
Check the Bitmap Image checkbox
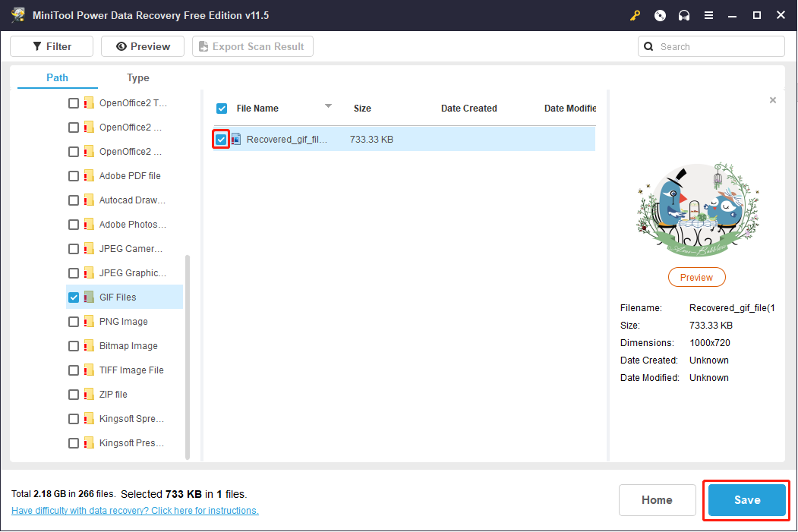(74, 346)
